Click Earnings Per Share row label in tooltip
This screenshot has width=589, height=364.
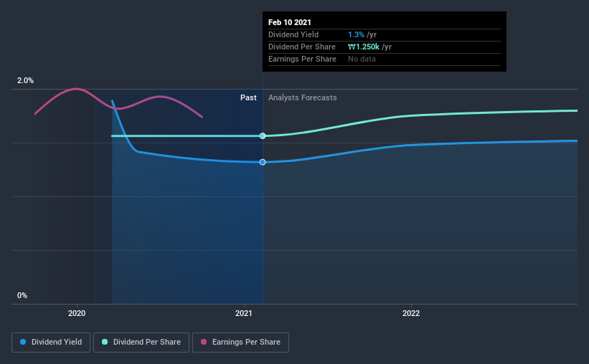click(x=302, y=59)
